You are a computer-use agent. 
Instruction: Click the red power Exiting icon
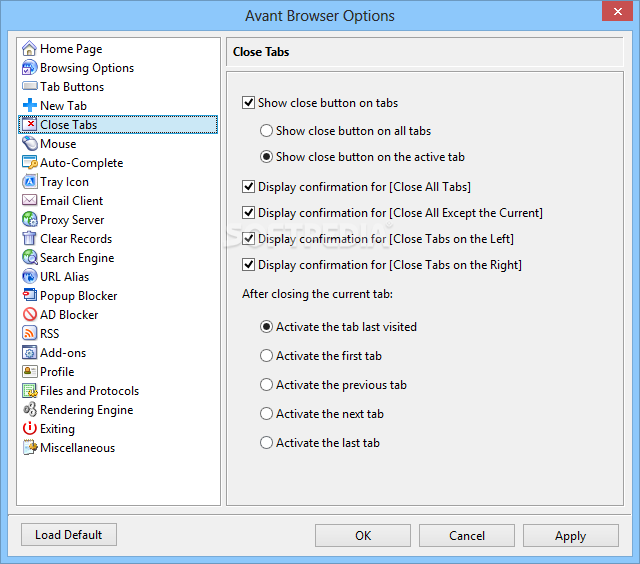point(29,429)
